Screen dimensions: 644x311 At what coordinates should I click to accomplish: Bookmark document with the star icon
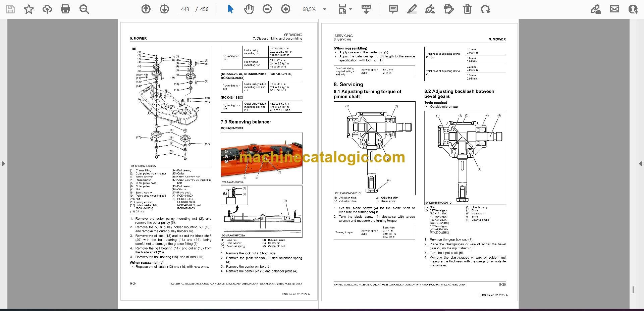pos(29,9)
